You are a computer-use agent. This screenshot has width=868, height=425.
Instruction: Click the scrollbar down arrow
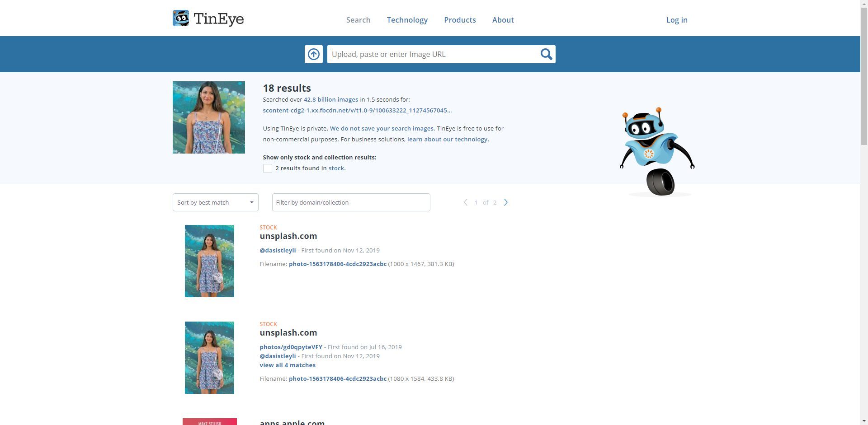[x=864, y=421]
